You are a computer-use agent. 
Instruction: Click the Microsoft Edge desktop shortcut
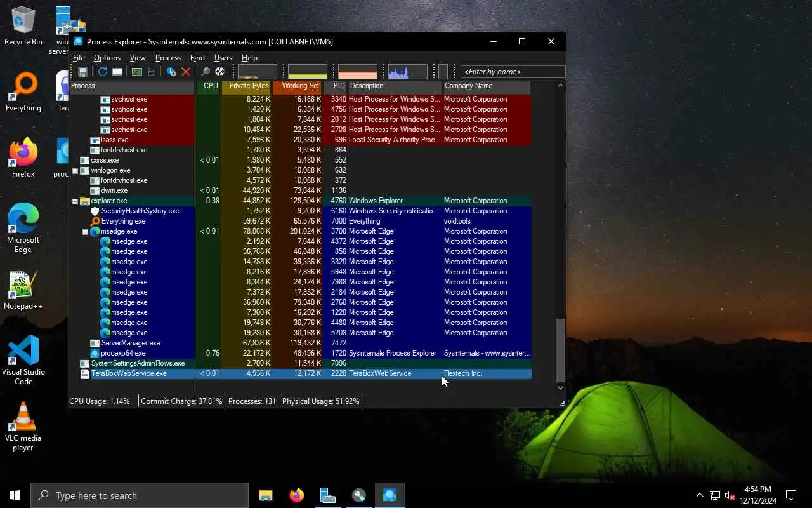23,229
